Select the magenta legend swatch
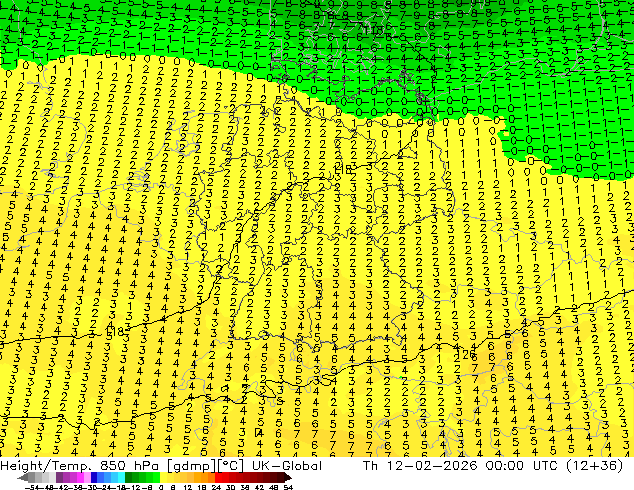The width and height of the screenshot is (634, 490). coord(80,477)
